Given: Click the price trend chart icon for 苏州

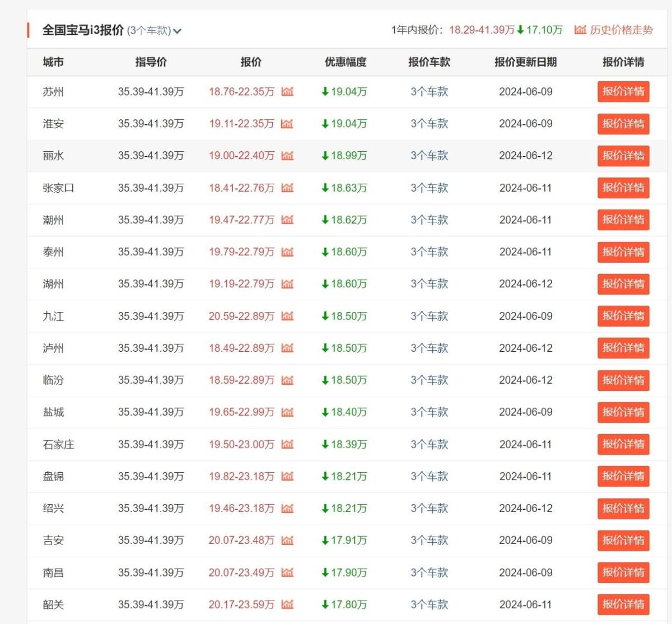Looking at the screenshot, I should click(x=287, y=91).
